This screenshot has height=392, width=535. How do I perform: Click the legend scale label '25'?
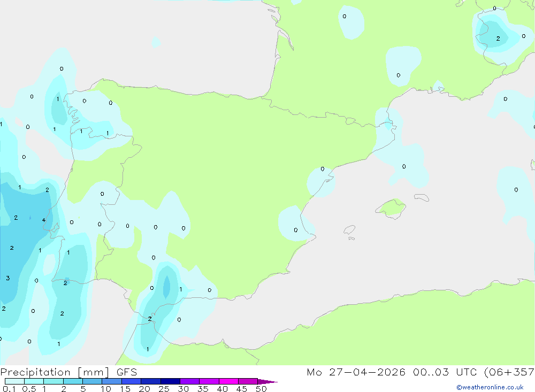pos(164,389)
